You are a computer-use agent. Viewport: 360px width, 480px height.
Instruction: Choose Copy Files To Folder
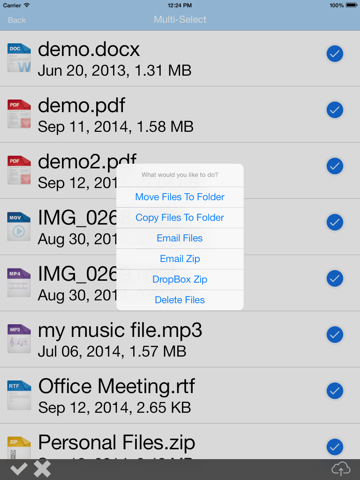pos(180,218)
